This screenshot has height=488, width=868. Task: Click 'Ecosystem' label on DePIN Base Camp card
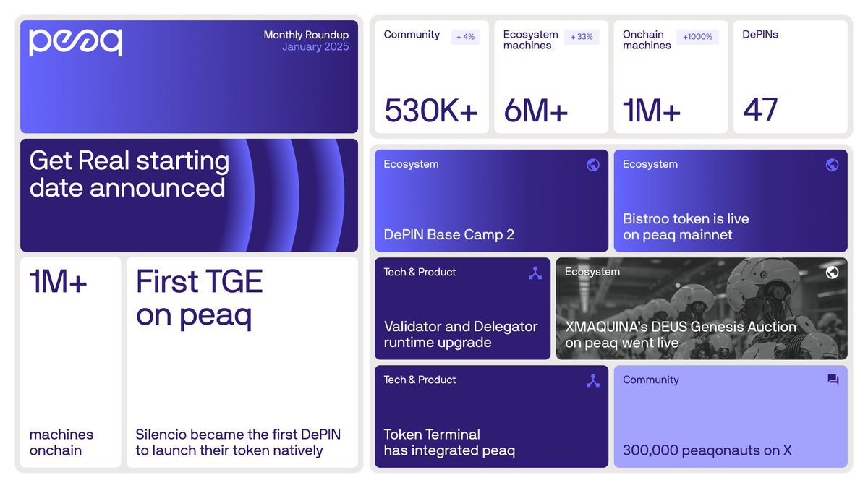tap(411, 165)
